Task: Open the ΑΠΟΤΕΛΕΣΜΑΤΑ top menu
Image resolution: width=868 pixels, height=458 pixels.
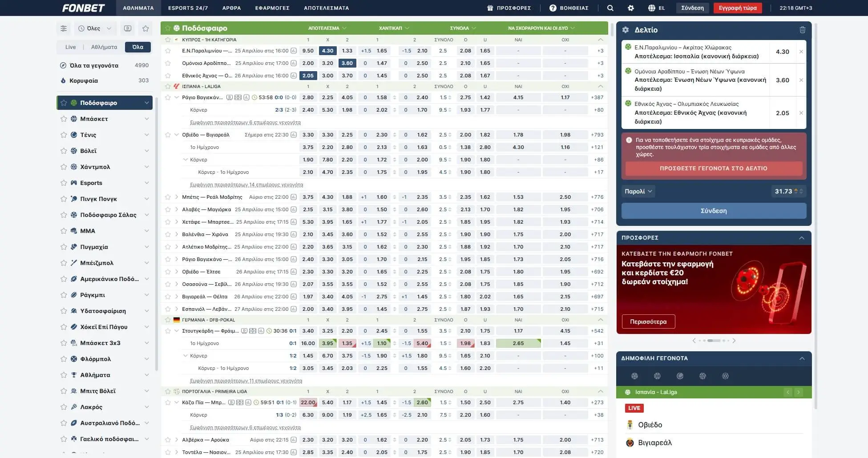Action: tap(326, 8)
